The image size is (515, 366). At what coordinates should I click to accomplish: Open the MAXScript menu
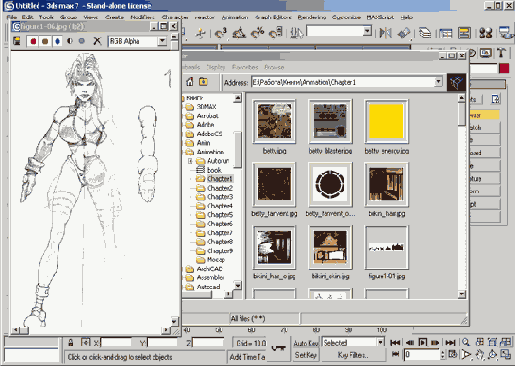[380, 17]
